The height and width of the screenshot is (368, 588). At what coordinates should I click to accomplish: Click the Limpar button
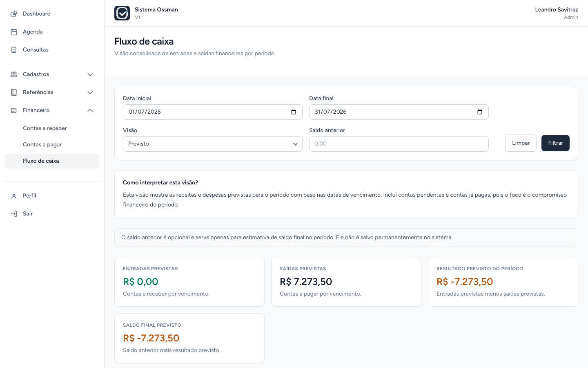521,143
